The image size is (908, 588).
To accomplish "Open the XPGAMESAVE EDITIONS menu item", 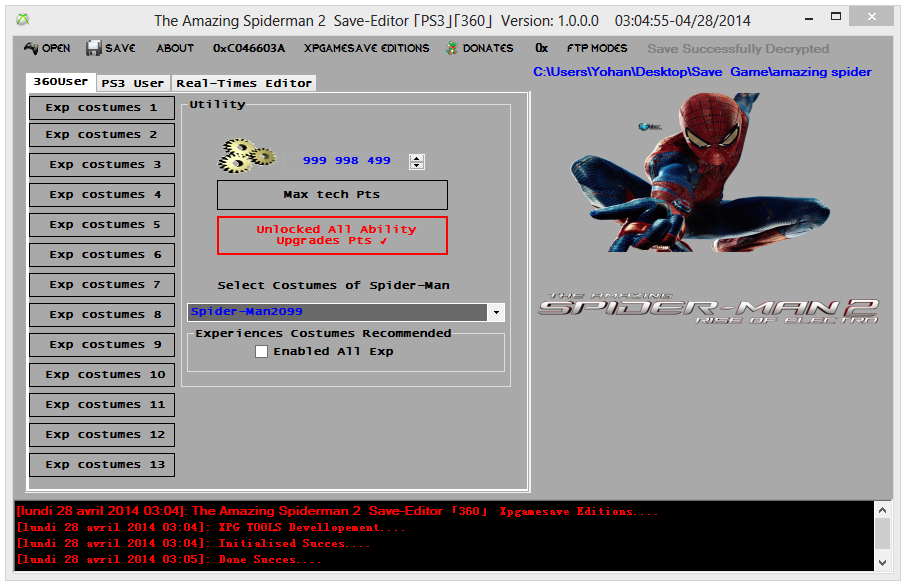I will 366,48.
